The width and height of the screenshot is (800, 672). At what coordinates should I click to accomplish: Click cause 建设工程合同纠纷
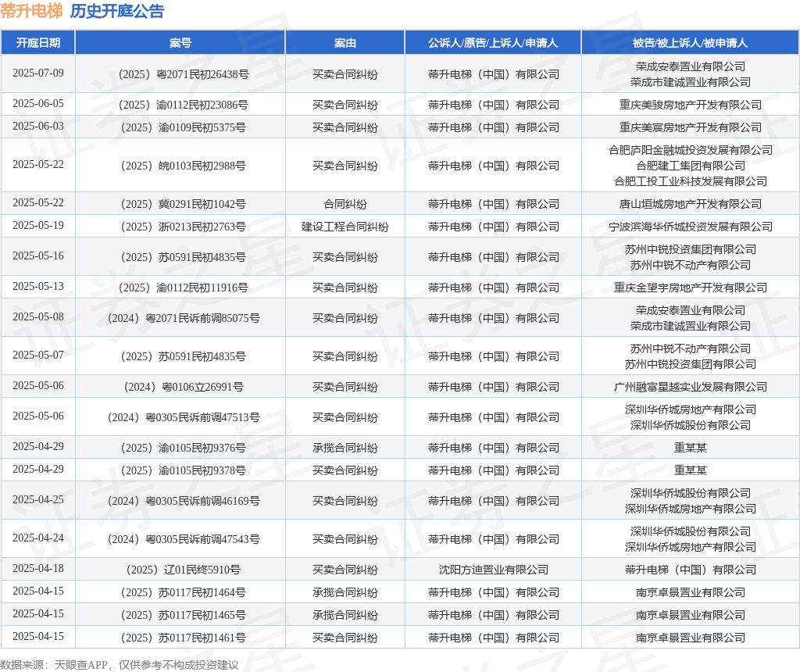(x=345, y=227)
